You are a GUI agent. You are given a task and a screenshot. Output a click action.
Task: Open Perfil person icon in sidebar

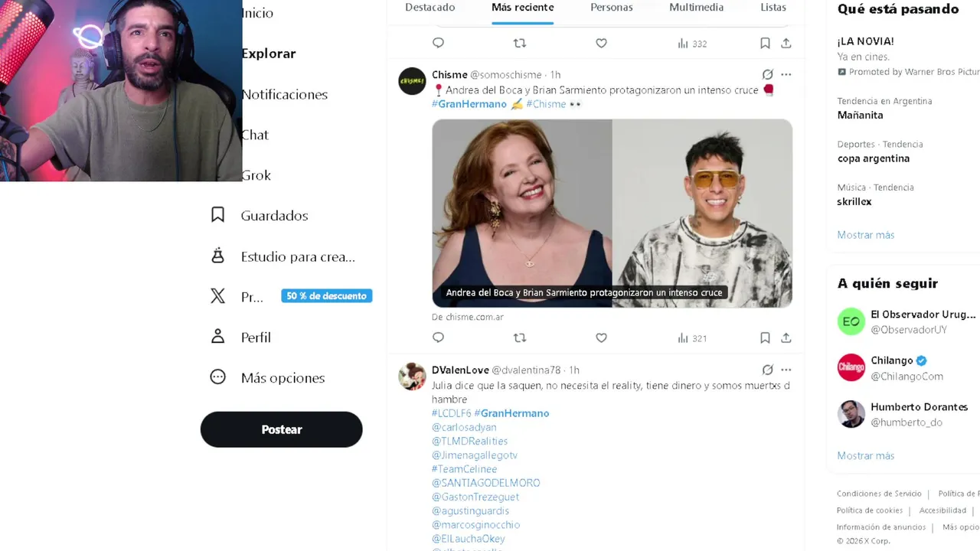[x=218, y=337]
